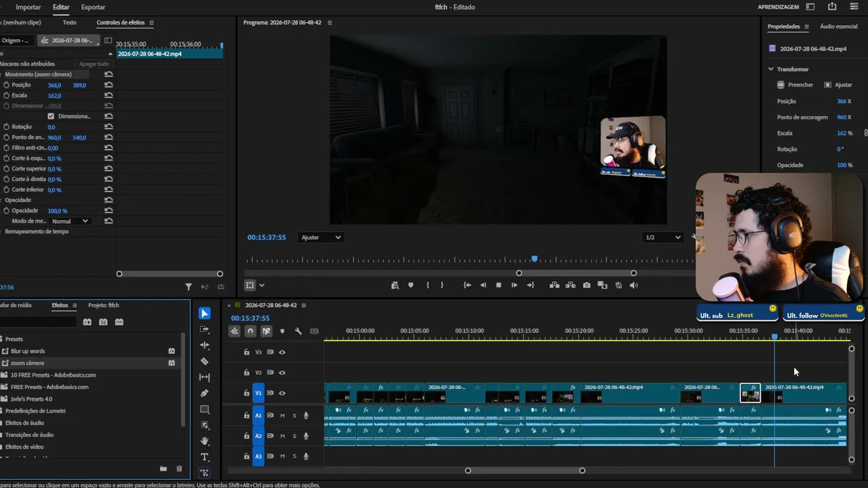The width and height of the screenshot is (868, 488).
Task: Select the Pen tool
Action: coord(205,393)
